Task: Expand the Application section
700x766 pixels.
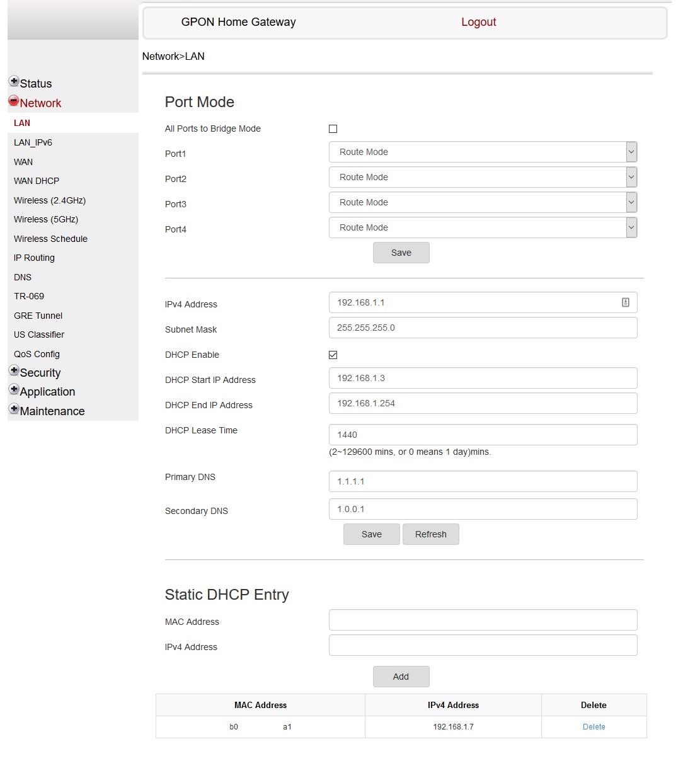Action: (x=14, y=389)
